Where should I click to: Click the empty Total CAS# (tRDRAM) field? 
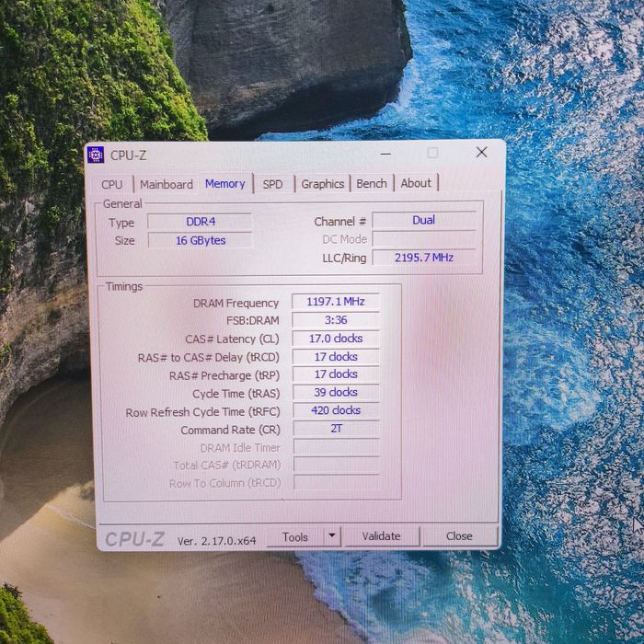point(336,465)
